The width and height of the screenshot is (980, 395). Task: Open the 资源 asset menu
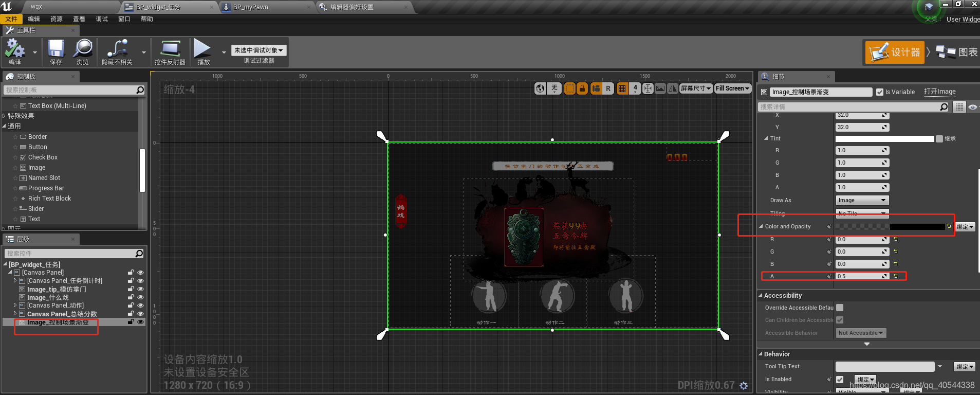[x=57, y=19]
